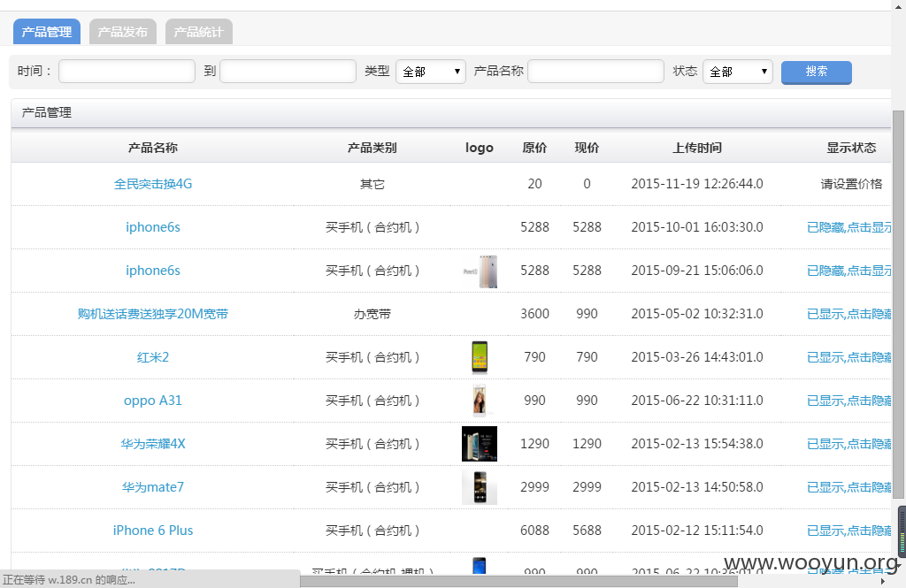The height and width of the screenshot is (588, 906).
Task: Click the iphone6s logo thumbnail
Action: (480, 271)
